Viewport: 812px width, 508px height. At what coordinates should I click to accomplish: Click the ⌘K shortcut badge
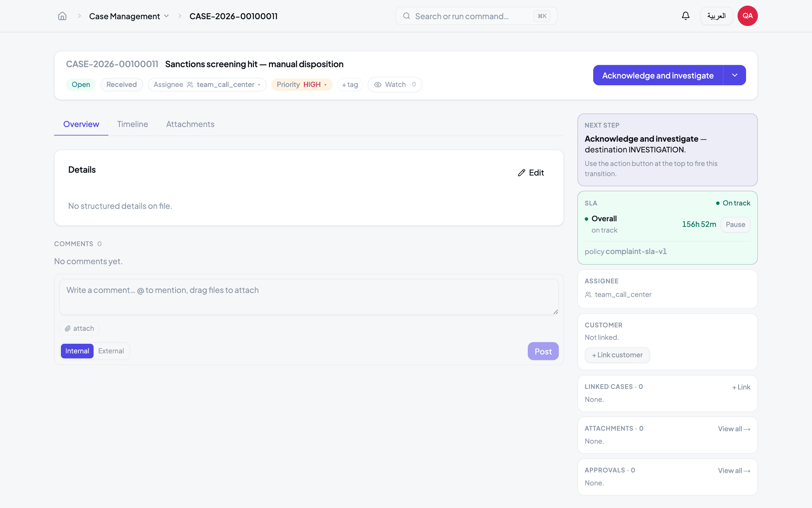542,16
